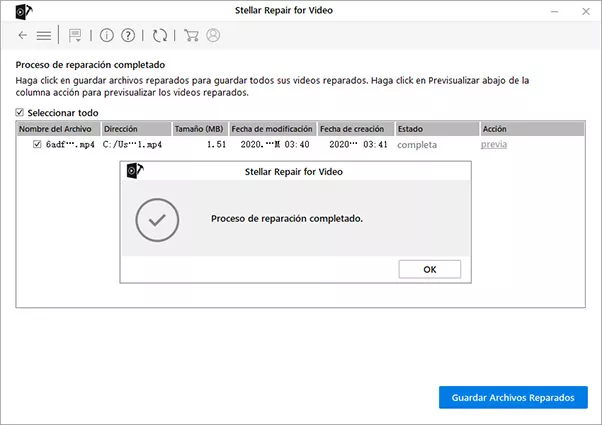Click OK in the completion dialog
The height and width of the screenshot is (425, 602).
[430, 269]
